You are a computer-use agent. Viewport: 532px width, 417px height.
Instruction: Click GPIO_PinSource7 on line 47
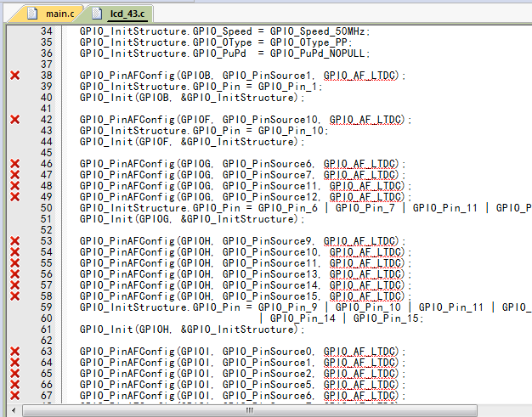(267, 175)
